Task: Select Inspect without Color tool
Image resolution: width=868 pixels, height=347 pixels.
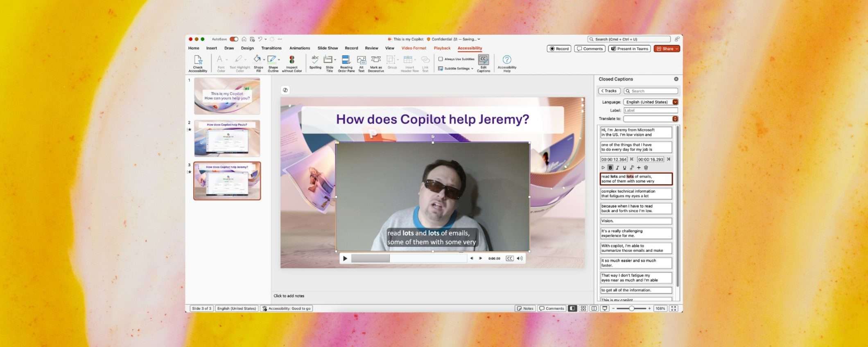Action: 292,61
